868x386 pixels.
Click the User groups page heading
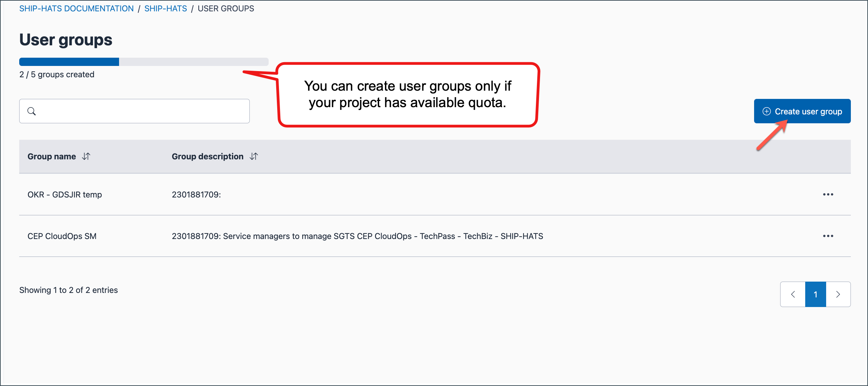click(66, 40)
